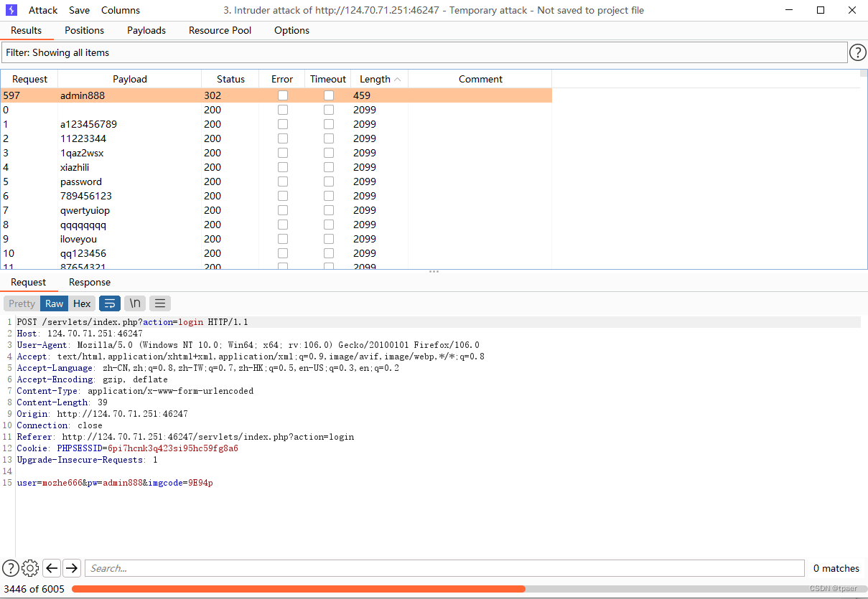The width and height of the screenshot is (868, 599).
Task: Go to previous search match arrow
Action: click(52, 568)
